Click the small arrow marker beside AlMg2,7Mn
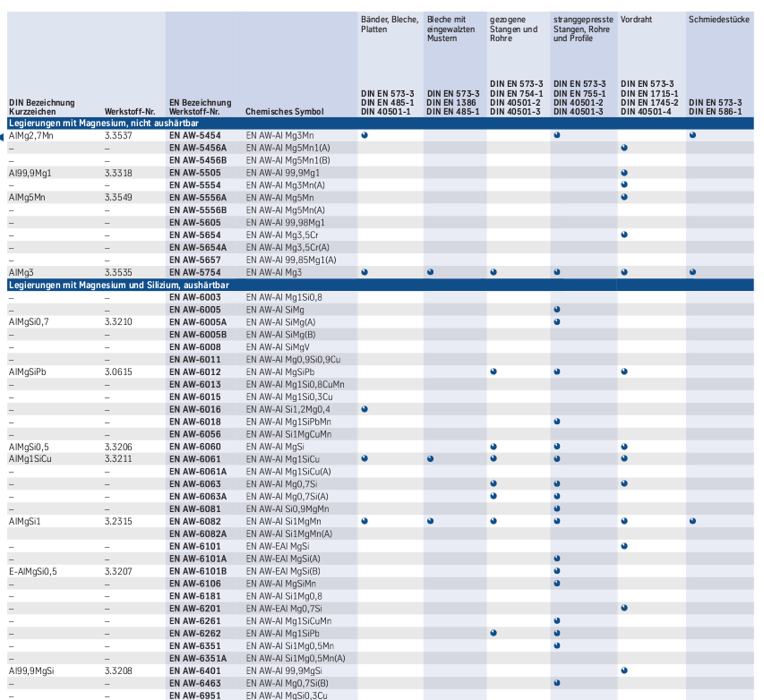764x700 pixels. tap(3, 136)
